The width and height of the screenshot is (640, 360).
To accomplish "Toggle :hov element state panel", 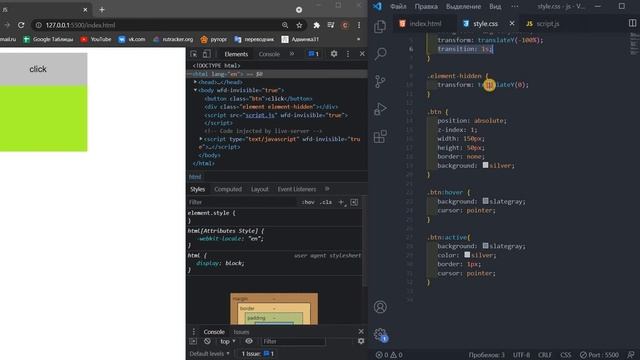I will [308, 202].
